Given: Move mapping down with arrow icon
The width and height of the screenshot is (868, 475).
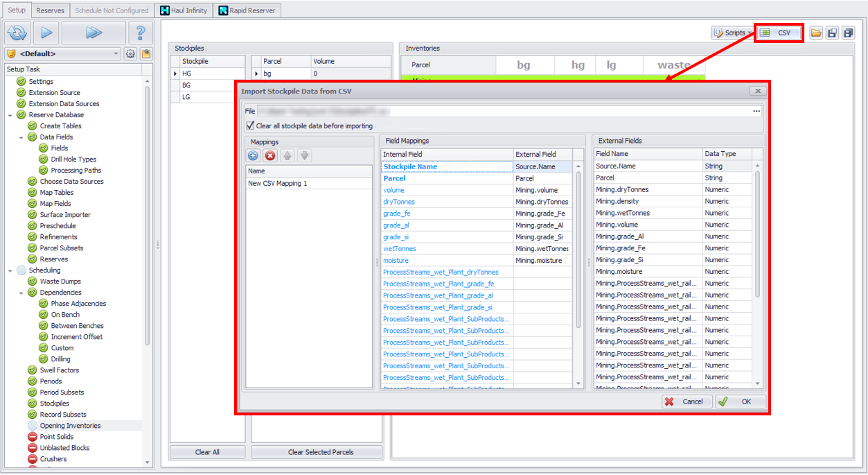Looking at the screenshot, I should [x=304, y=156].
